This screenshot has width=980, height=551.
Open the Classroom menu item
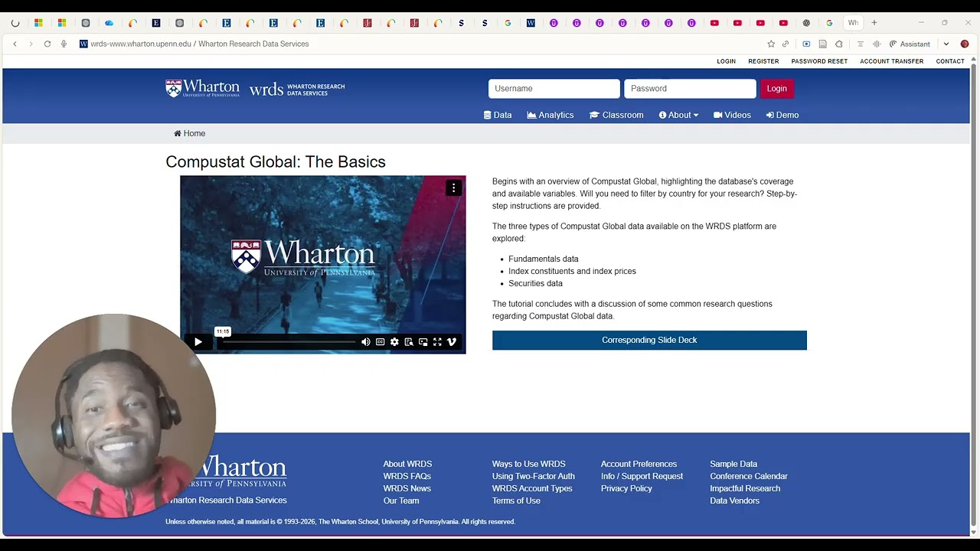[x=616, y=115]
